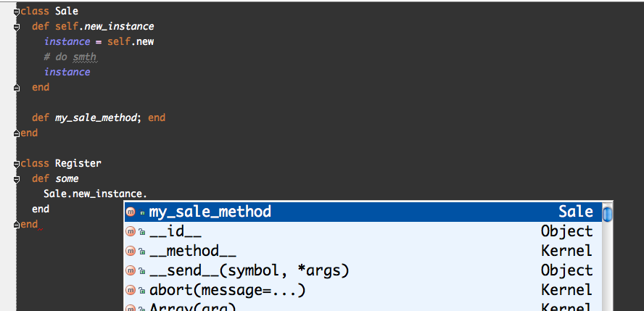Click the fold end marker of class Sale
The width and height of the screenshot is (644, 311).
(17, 133)
